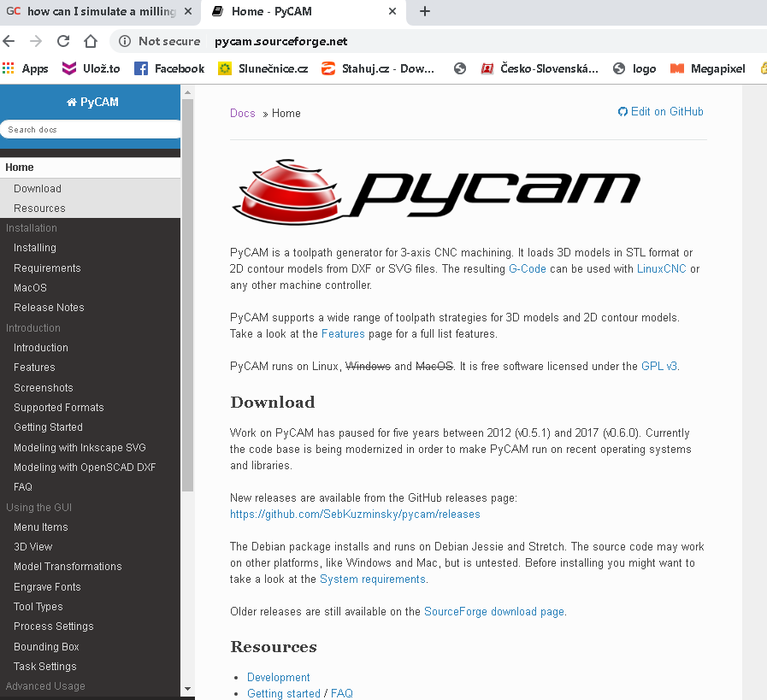The width and height of the screenshot is (767, 700).
Task: Open the MacOS page
Action: 30,288
